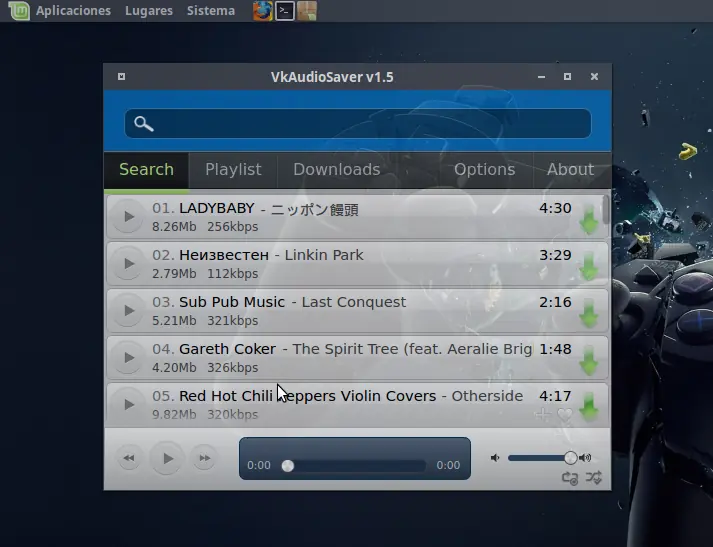Screen dimensions: 713x547
Task: Click into the search input field
Action: pos(358,123)
